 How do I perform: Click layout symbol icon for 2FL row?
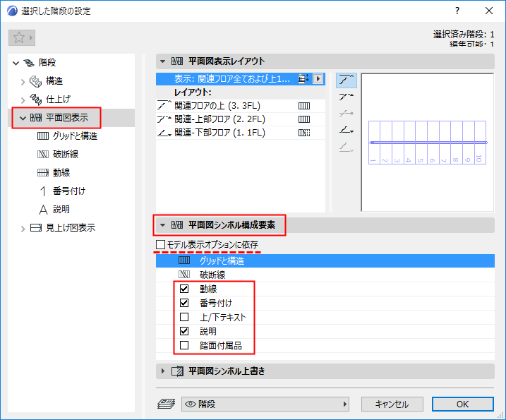click(x=304, y=119)
